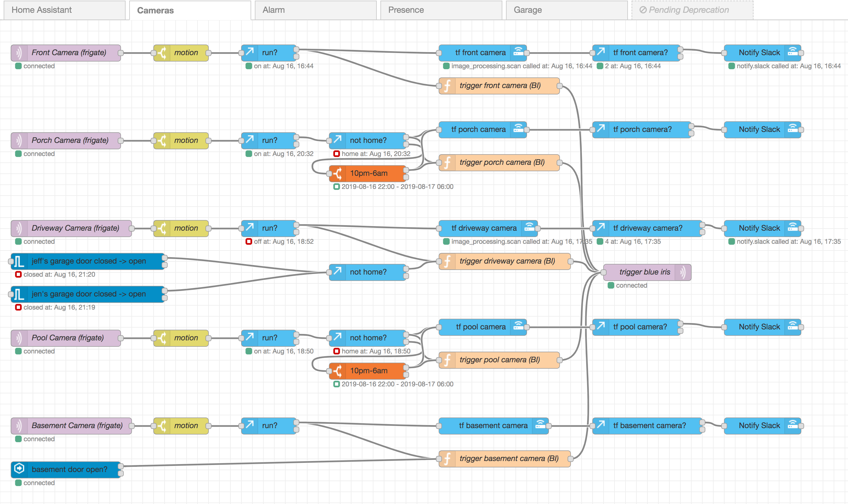Click the function icon on trigger front camera (BI)
Viewport: 848px width, 504px height.
[x=447, y=86]
